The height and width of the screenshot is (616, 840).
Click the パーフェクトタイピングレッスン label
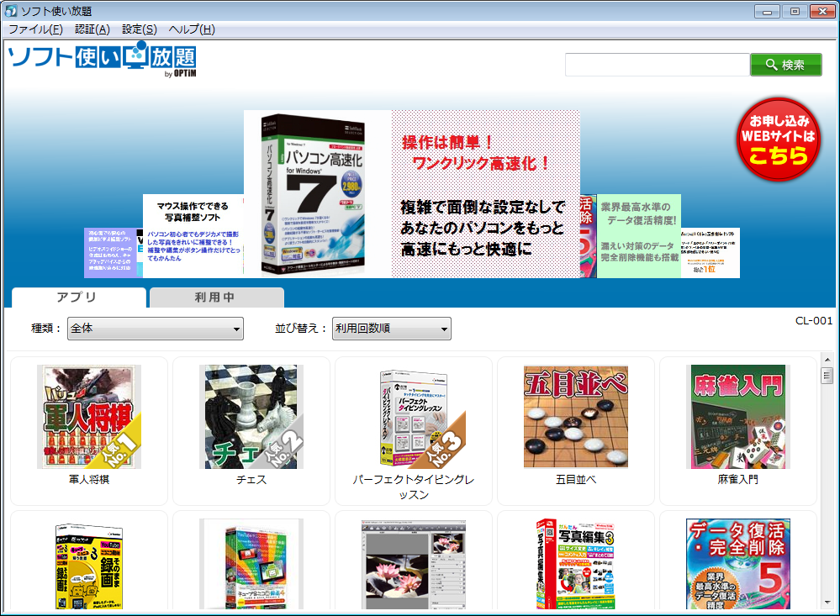414,487
